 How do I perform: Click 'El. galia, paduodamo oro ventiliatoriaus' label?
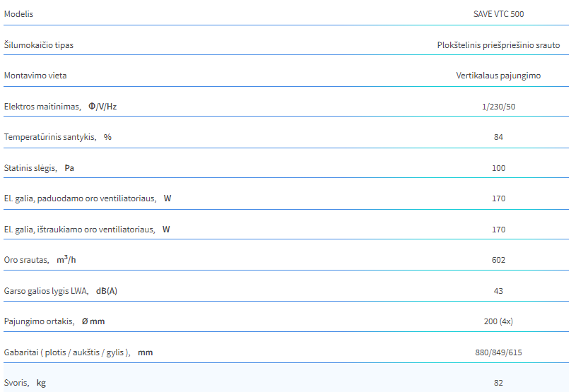coord(80,198)
